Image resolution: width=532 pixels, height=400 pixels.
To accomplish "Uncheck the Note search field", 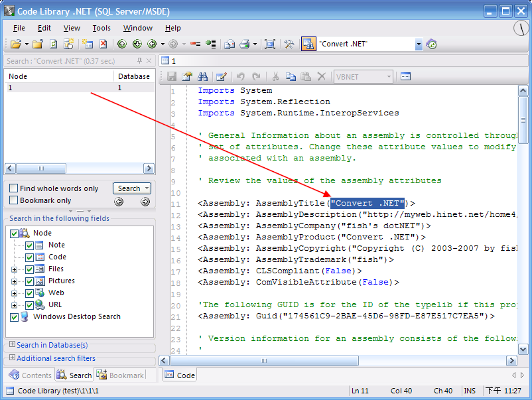I will (x=29, y=245).
